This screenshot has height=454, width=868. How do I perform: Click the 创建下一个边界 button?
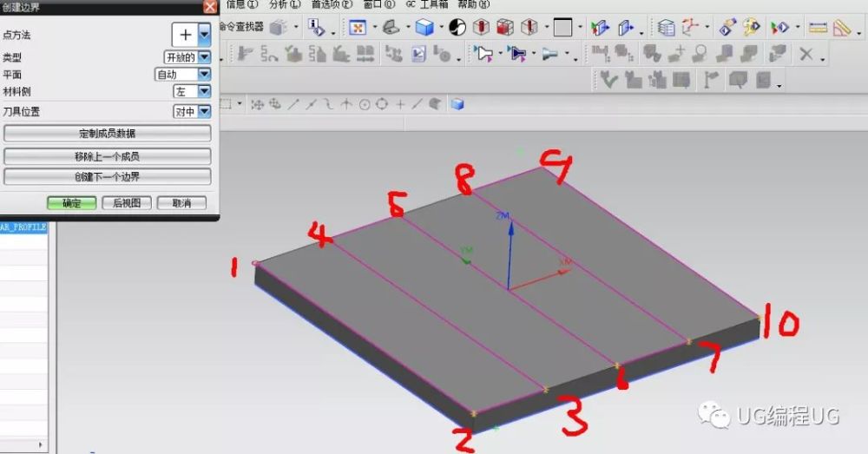[108, 176]
